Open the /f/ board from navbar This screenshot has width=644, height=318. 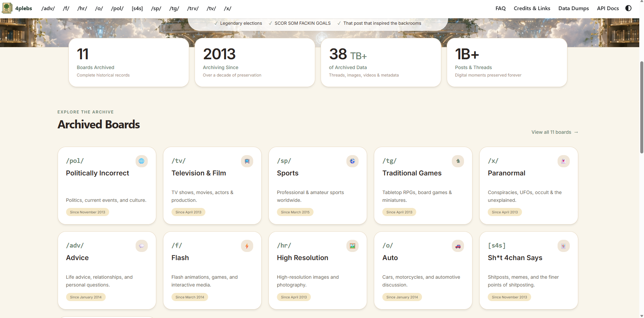(66, 8)
